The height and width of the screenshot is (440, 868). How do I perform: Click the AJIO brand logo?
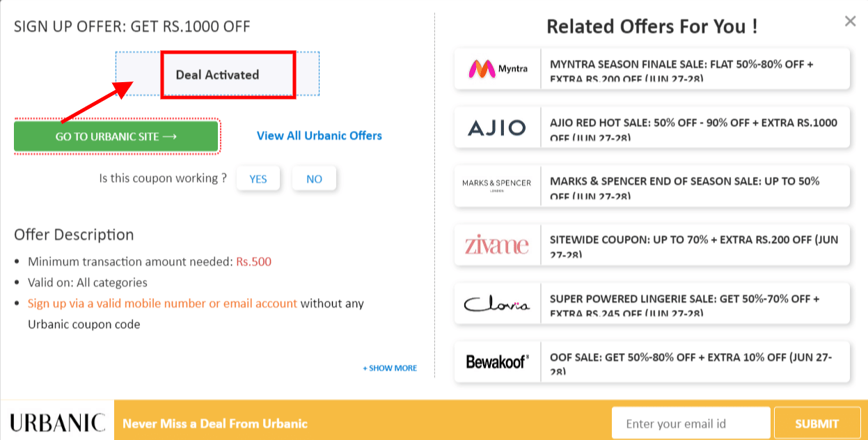(497, 128)
